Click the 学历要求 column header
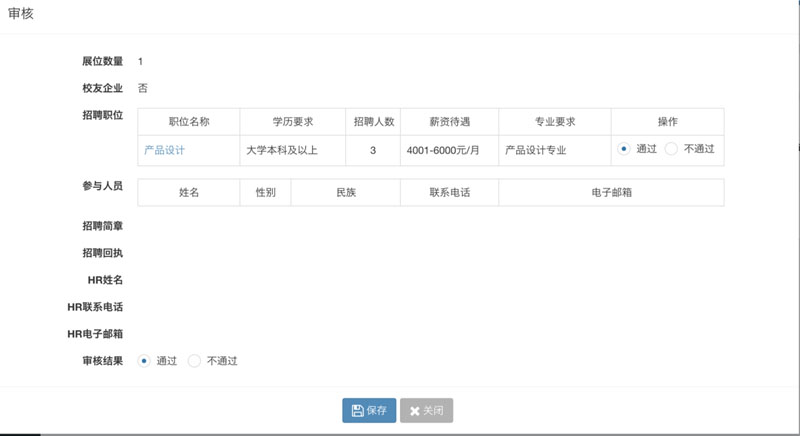The height and width of the screenshot is (436, 800). (x=293, y=122)
